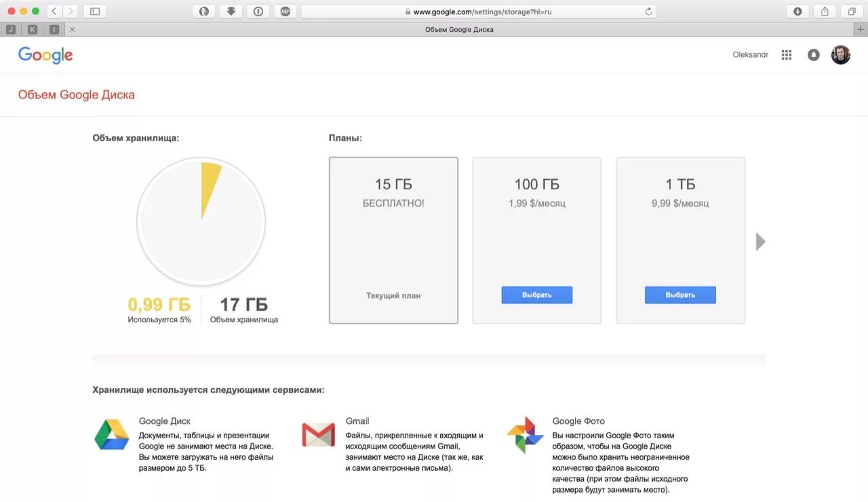
Task: Open the 1Password extension icon
Action: [x=258, y=12]
